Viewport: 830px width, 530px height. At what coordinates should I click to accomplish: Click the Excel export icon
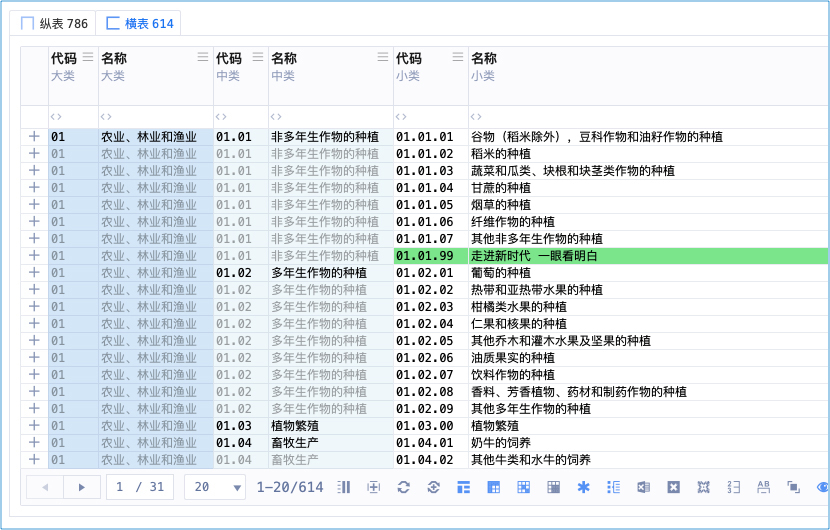pos(643,487)
